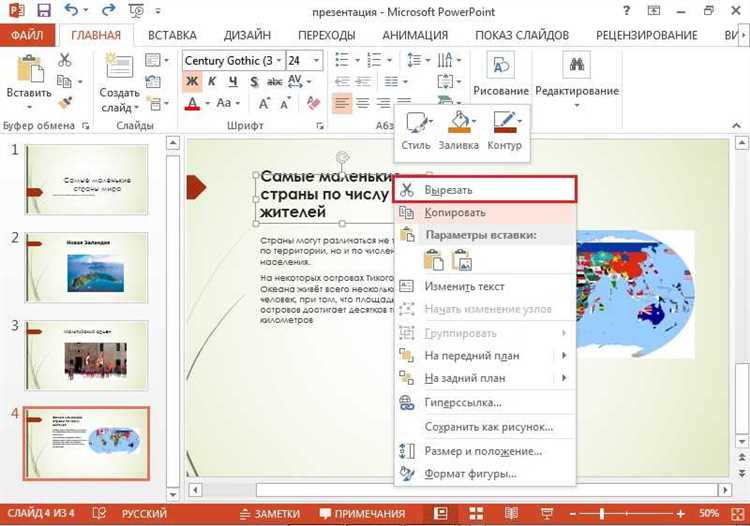Select slide 1 thumbnail

point(87,179)
